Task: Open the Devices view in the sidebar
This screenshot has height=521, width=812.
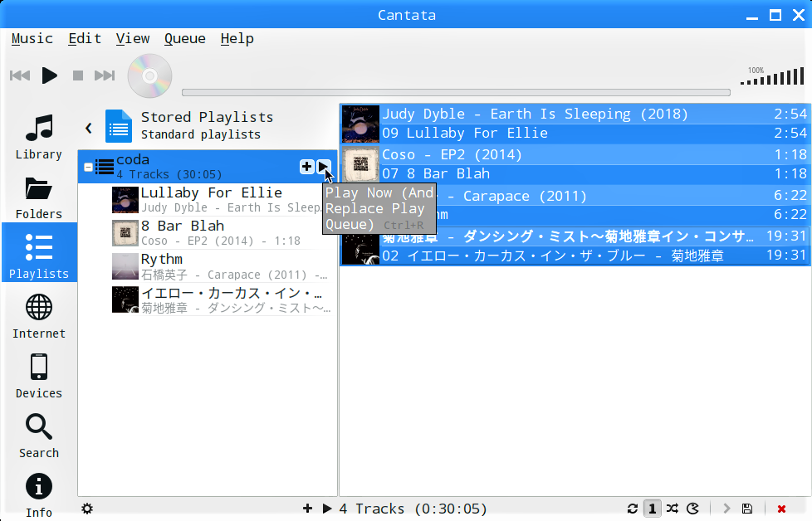Action: tap(39, 376)
